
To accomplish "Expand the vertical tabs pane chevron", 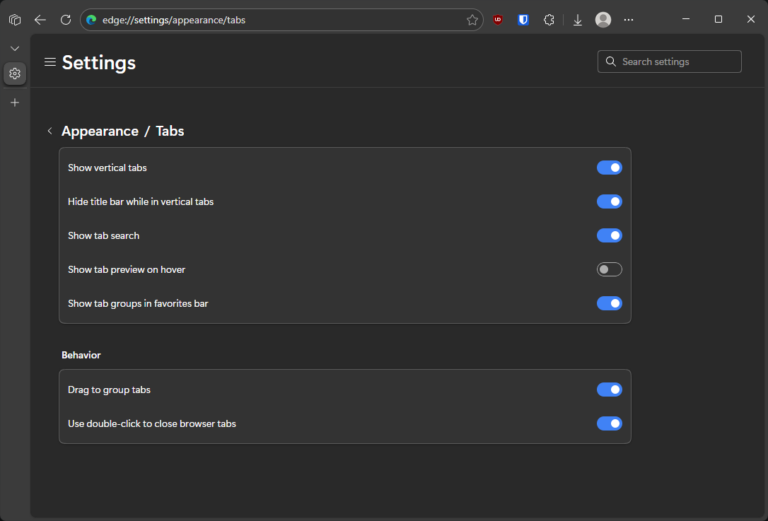I will 15,48.
